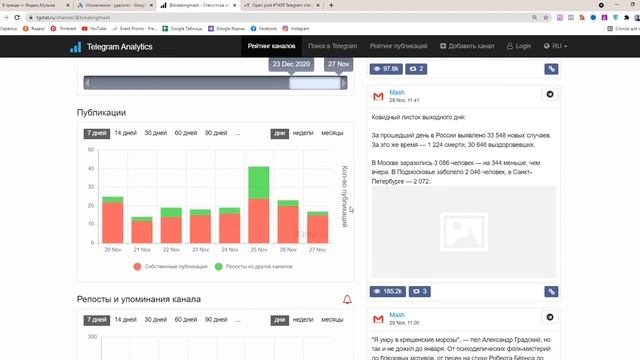Open the Mash 28 Nov 11:00 post in Telegram
Viewport: 640px width, 360px height.
pyautogui.click(x=550, y=317)
